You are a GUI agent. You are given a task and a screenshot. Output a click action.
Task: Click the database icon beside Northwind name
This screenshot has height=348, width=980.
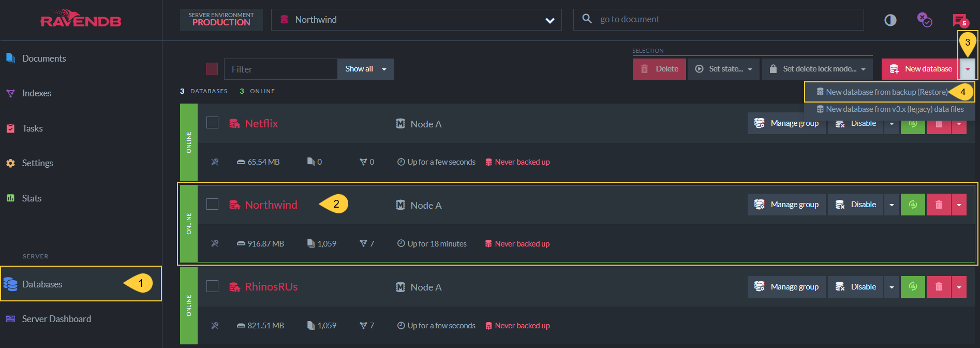coord(234,205)
